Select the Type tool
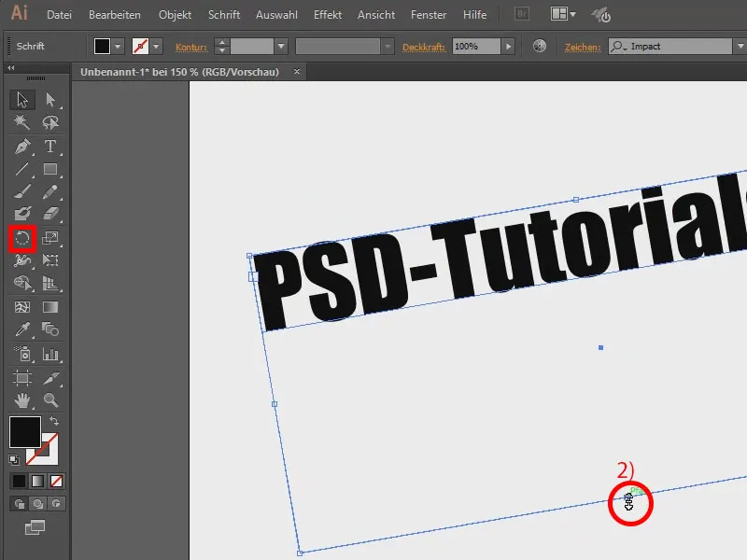747x560 pixels. coord(50,147)
